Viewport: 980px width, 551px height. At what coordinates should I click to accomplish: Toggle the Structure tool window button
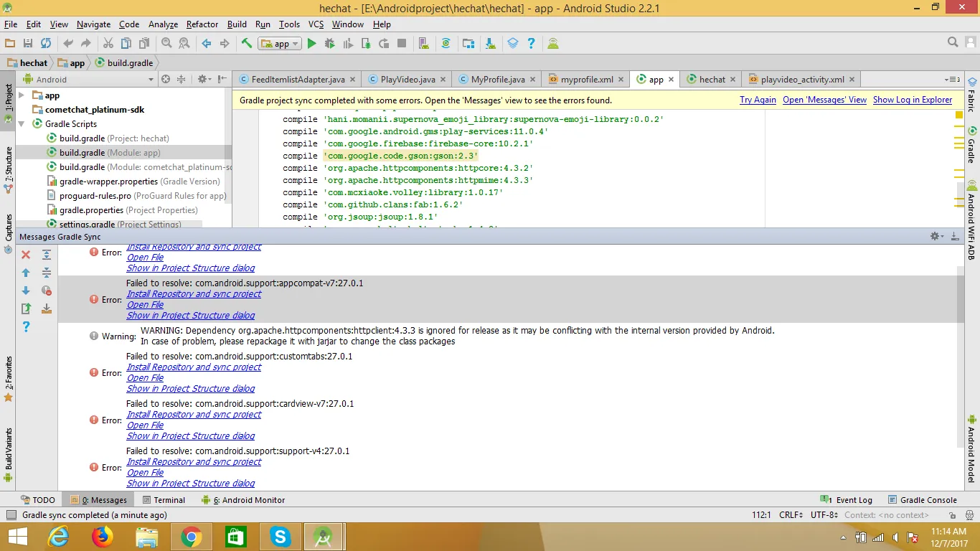pyautogui.click(x=9, y=170)
